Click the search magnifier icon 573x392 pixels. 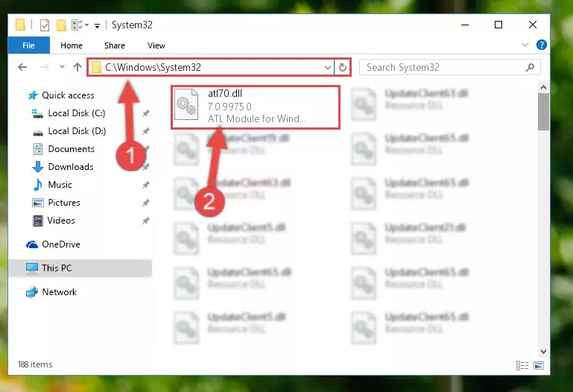(531, 68)
